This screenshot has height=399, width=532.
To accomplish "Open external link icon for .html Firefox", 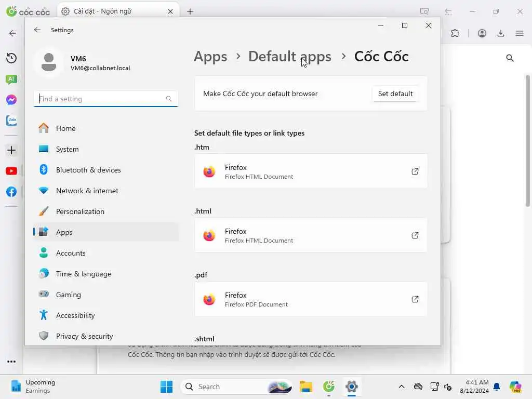I will pyautogui.click(x=415, y=235).
